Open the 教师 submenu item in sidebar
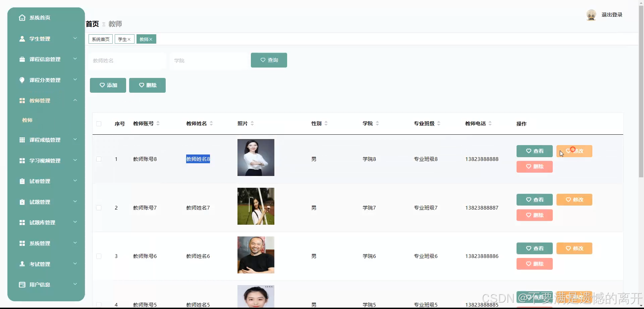This screenshot has width=644, height=309. pos(28,120)
